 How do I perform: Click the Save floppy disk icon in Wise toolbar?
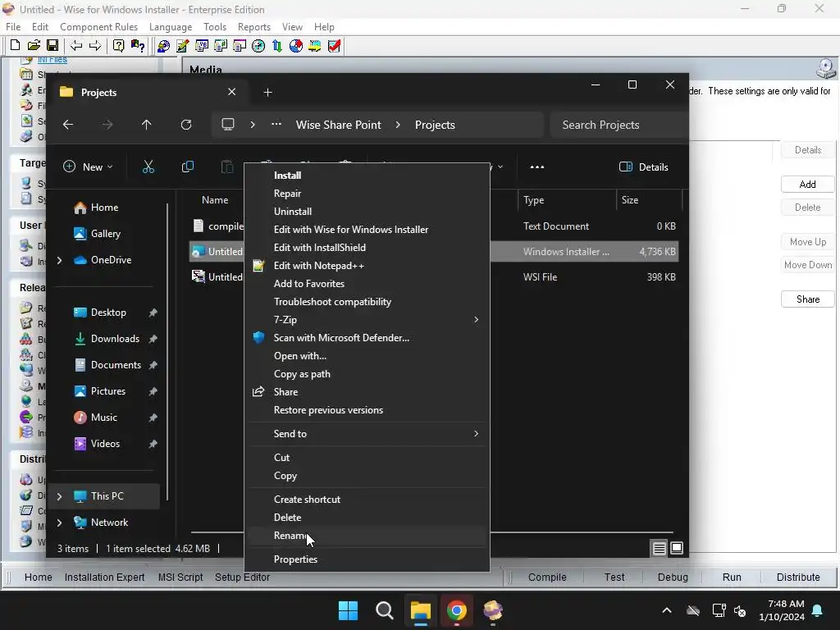point(52,46)
